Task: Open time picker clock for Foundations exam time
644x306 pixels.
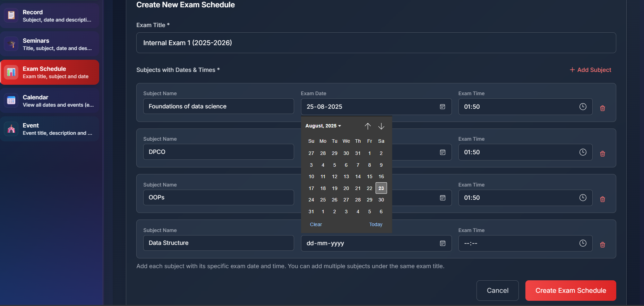Action: [x=583, y=107]
